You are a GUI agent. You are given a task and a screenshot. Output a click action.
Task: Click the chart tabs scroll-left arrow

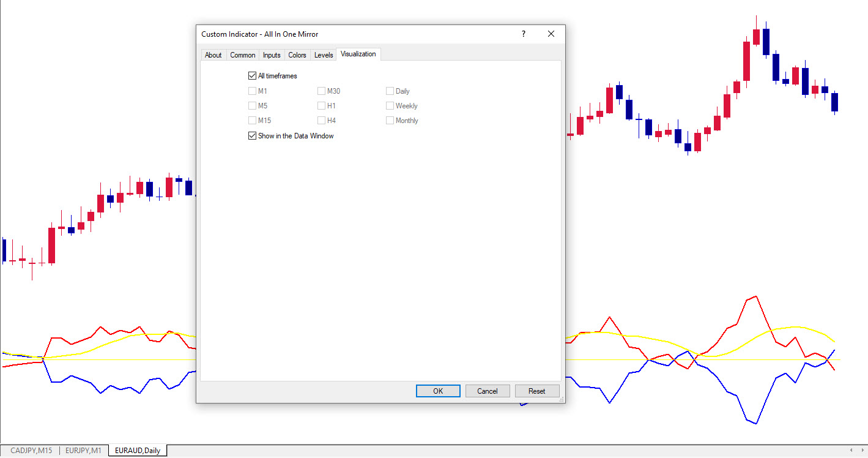pos(851,451)
